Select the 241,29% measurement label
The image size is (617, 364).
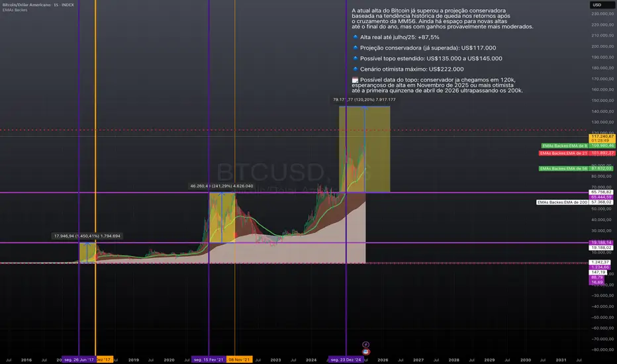[222, 186]
